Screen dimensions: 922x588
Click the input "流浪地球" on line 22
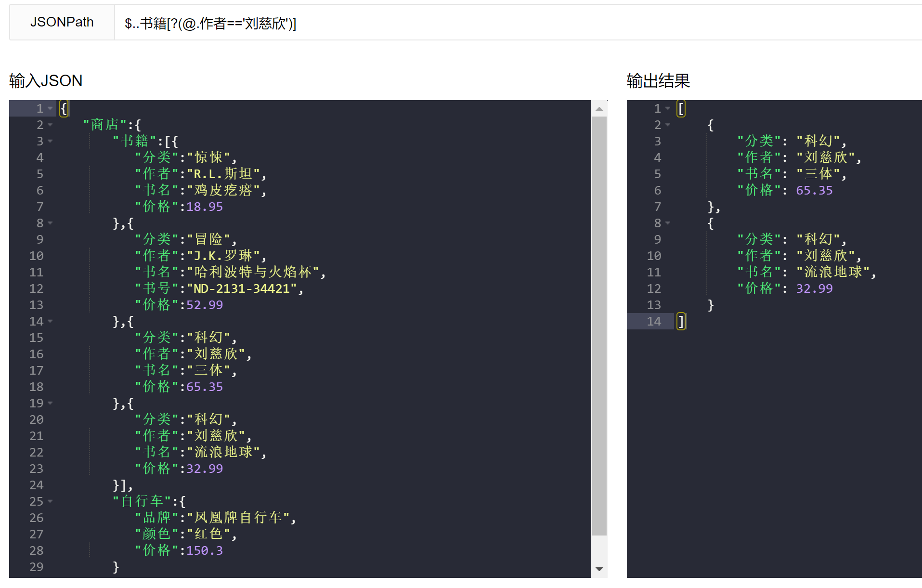[223, 453]
